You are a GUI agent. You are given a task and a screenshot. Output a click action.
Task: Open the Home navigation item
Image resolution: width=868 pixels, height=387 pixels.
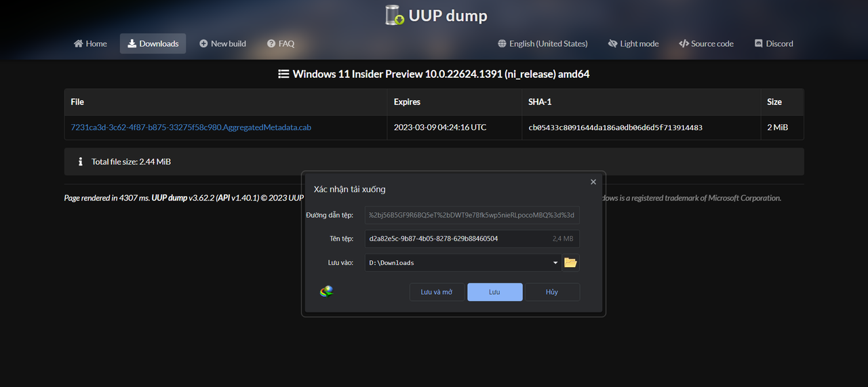(90, 43)
